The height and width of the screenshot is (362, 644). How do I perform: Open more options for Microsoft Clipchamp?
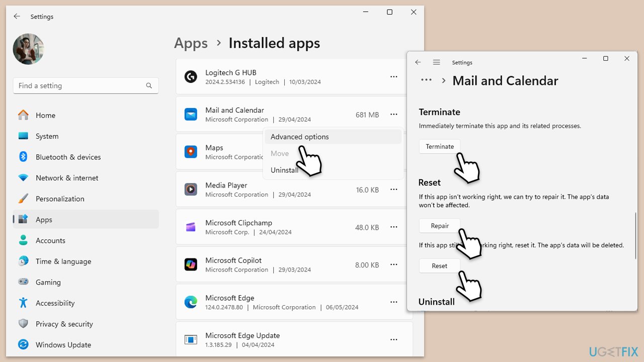(394, 227)
